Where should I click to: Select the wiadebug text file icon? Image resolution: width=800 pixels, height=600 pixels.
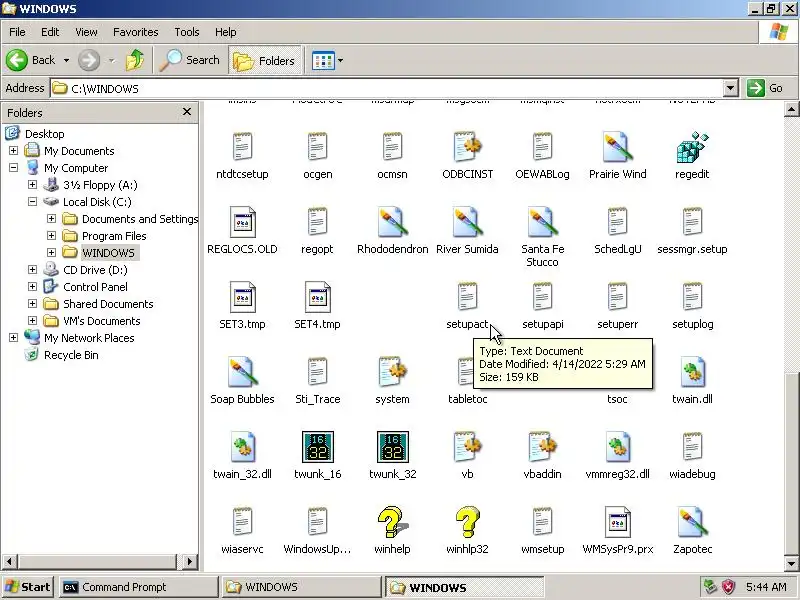(x=692, y=447)
